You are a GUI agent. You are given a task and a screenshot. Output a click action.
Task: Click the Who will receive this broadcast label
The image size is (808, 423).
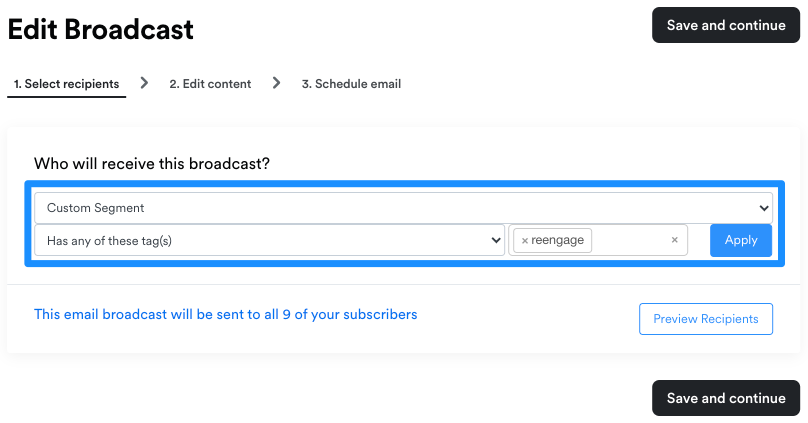click(x=152, y=163)
